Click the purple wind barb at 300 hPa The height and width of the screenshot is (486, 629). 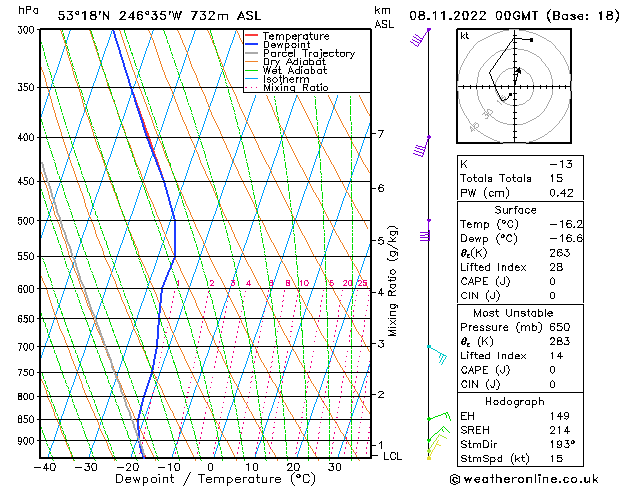[420, 38]
